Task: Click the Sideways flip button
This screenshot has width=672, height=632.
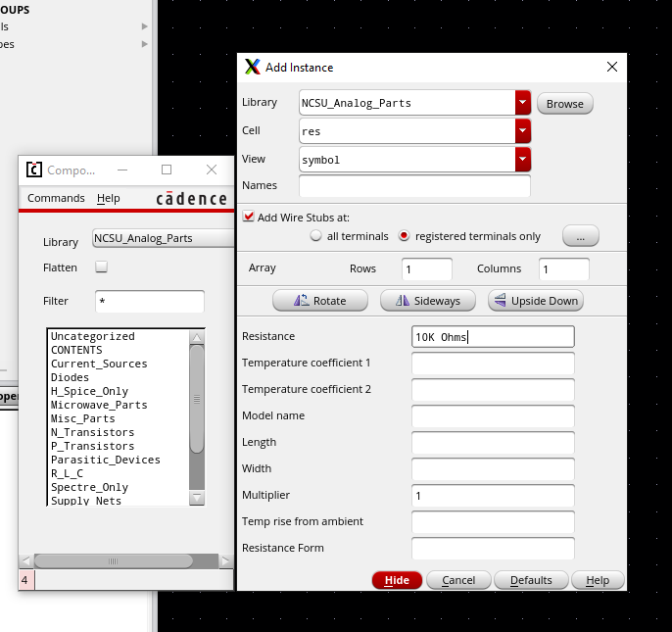Action: [x=427, y=301]
